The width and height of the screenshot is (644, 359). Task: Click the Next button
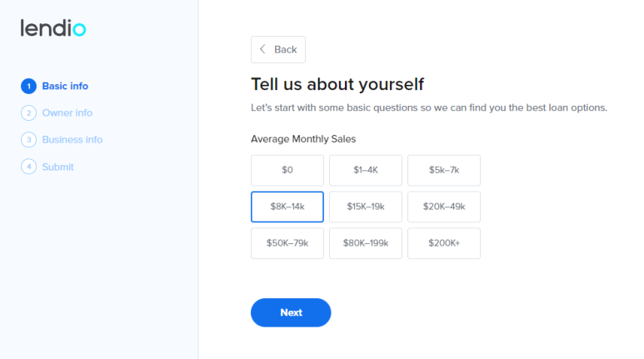tap(291, 312)
